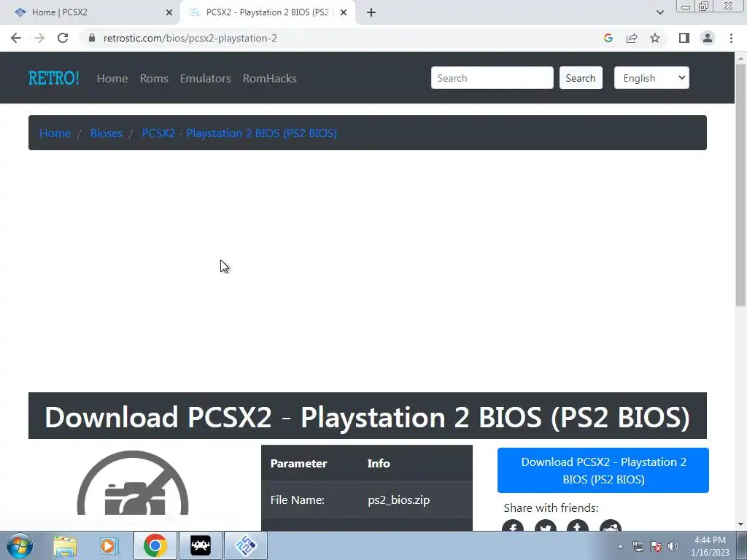Click Download PCSX2 - Playstation 2 BIOS button

click(x=603, y=470)
